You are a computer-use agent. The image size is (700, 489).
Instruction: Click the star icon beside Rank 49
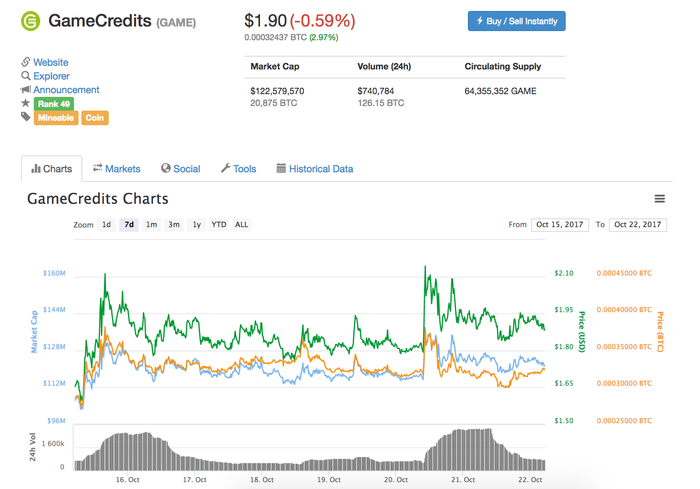25,103
